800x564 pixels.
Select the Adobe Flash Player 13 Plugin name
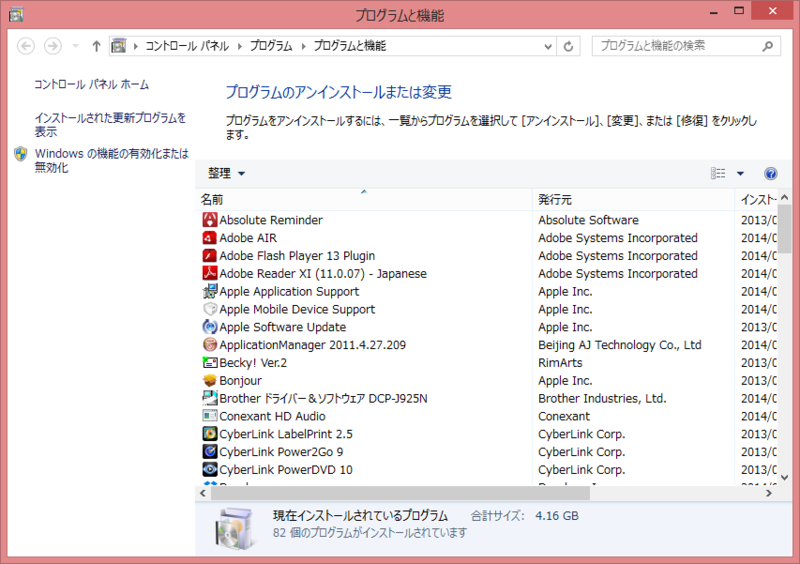tap(297, 256)
